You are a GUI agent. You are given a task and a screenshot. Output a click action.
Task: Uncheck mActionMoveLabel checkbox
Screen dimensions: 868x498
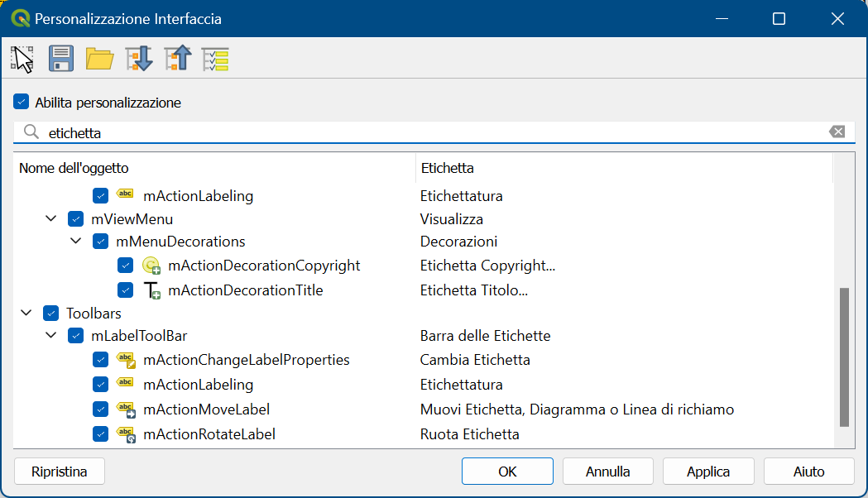coord(100,409)
